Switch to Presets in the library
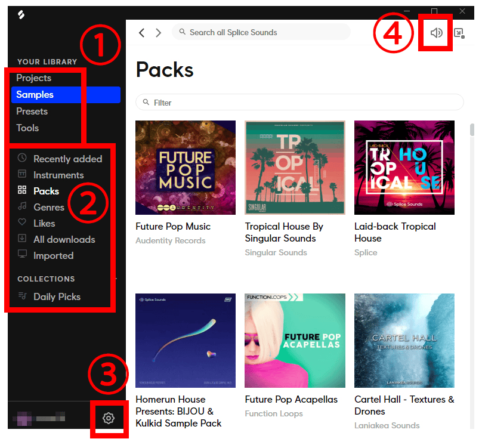Viewport: 482px width, 448px height. click(x=32, y=112)
